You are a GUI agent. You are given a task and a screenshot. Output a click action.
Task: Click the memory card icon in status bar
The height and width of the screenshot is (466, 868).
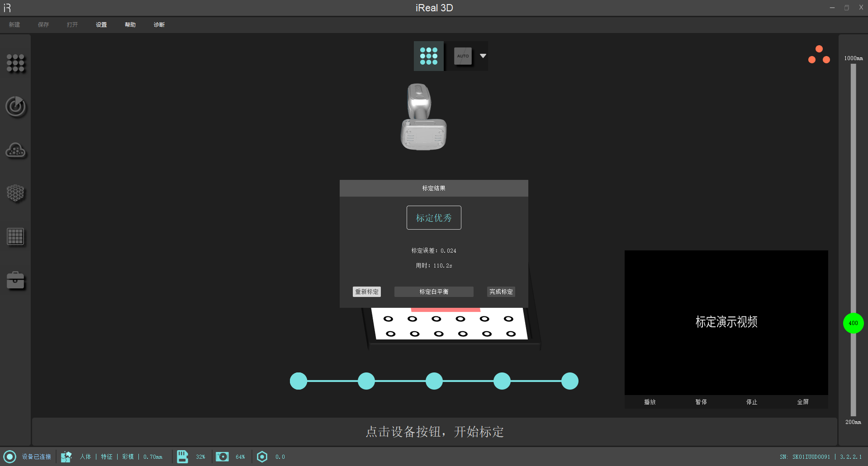coord(182,457)
